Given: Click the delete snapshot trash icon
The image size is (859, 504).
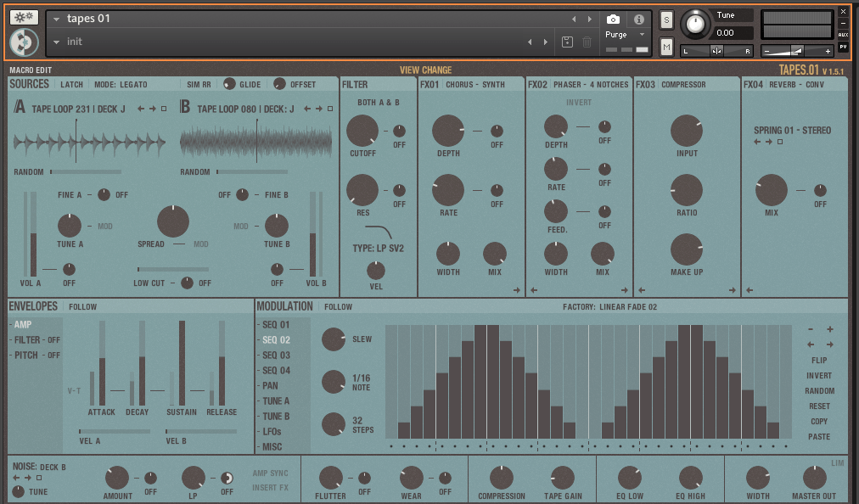Looking at the screenshot, I should (587, 42).
